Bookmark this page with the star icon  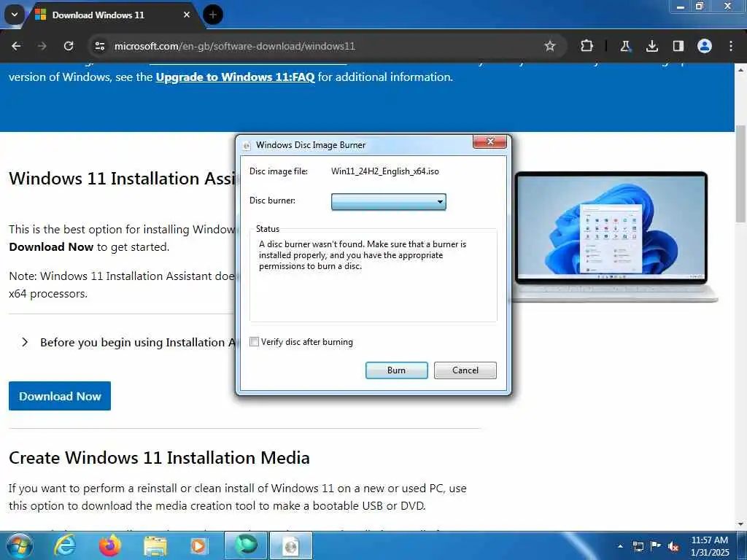pos(550,46)
